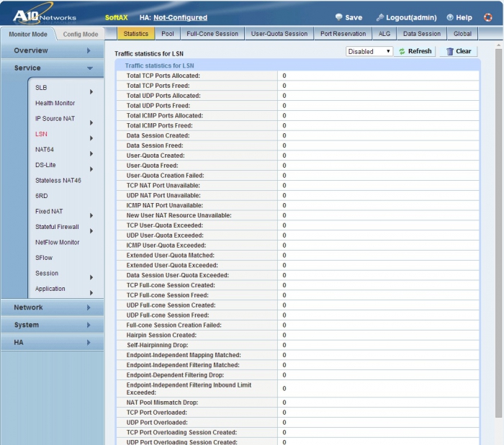The height and width of the screenshot is (445, 504).
Task: Expand the Fixed NAT submenu arrow
Action: pos(91,215)
